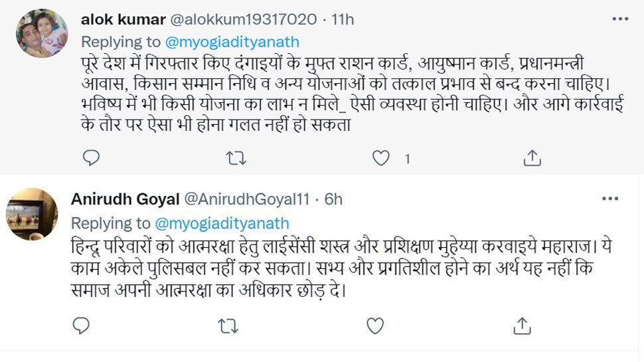Retweet Anirudh Goyal's tweet
644x362 pixels.
tap(228, 326)
